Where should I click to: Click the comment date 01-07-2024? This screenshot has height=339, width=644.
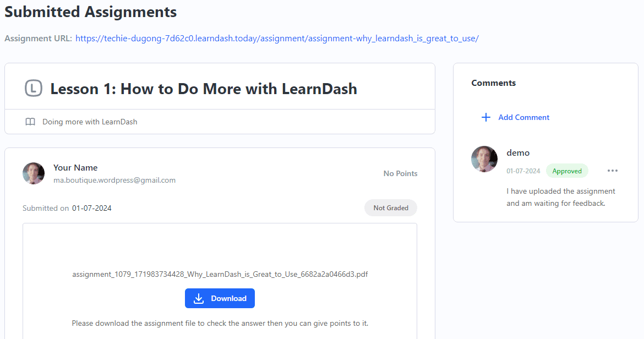point(523,171)
